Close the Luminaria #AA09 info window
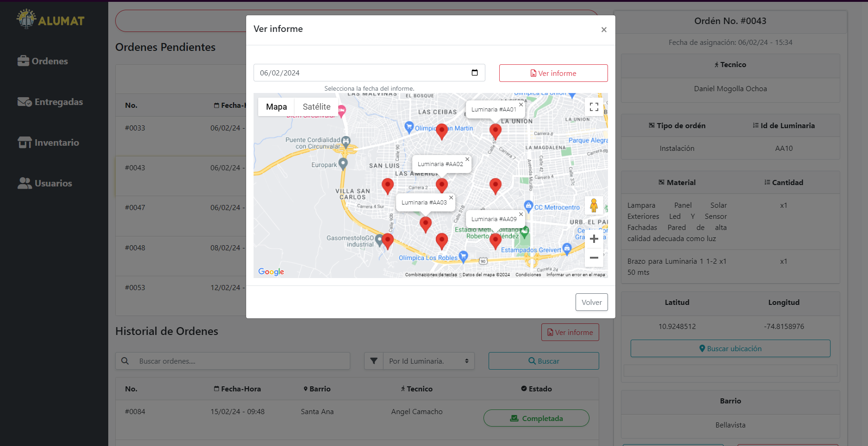 pyautogui.click(x=521, y=214)
